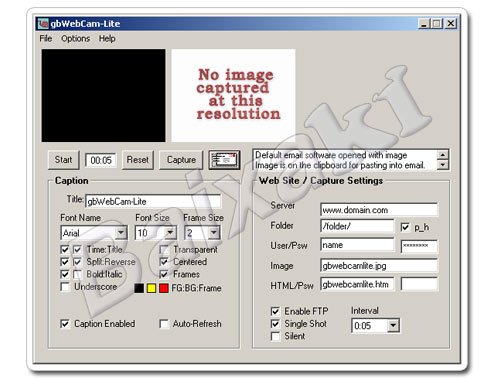The width and height of the screenshot is (500, 380).
Task: Open the Help menu
Action: click(x=107, y=39)
